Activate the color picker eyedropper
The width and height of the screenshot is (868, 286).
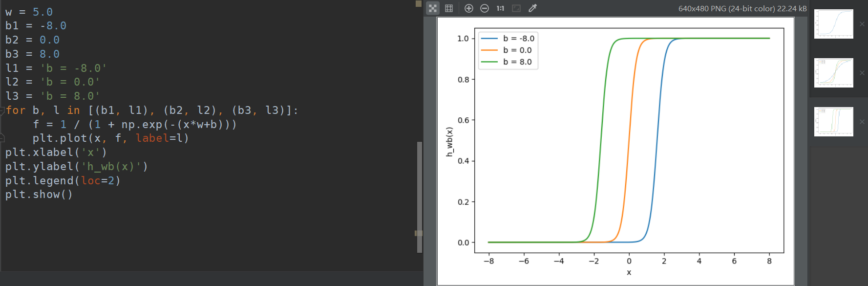coord(532,8)
